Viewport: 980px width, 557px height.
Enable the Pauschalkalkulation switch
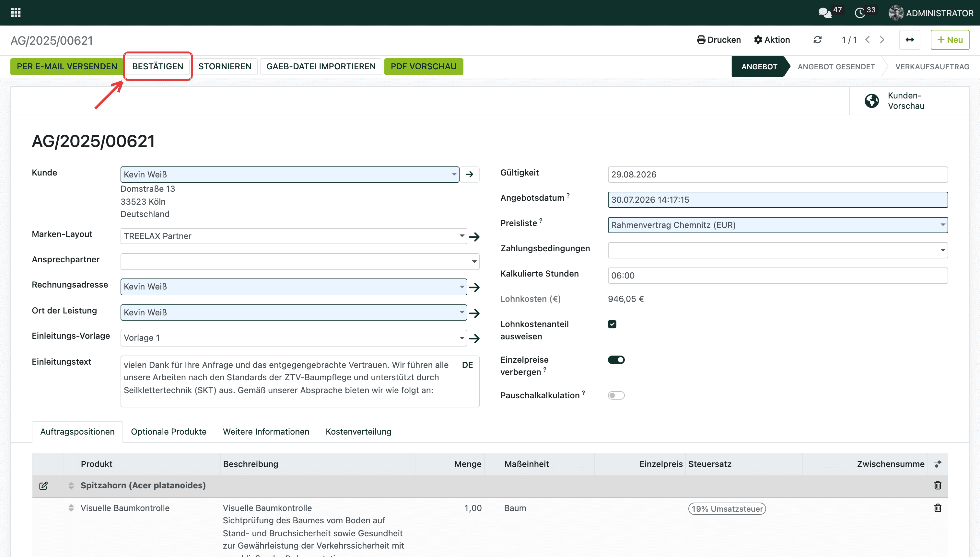[616, 395]
